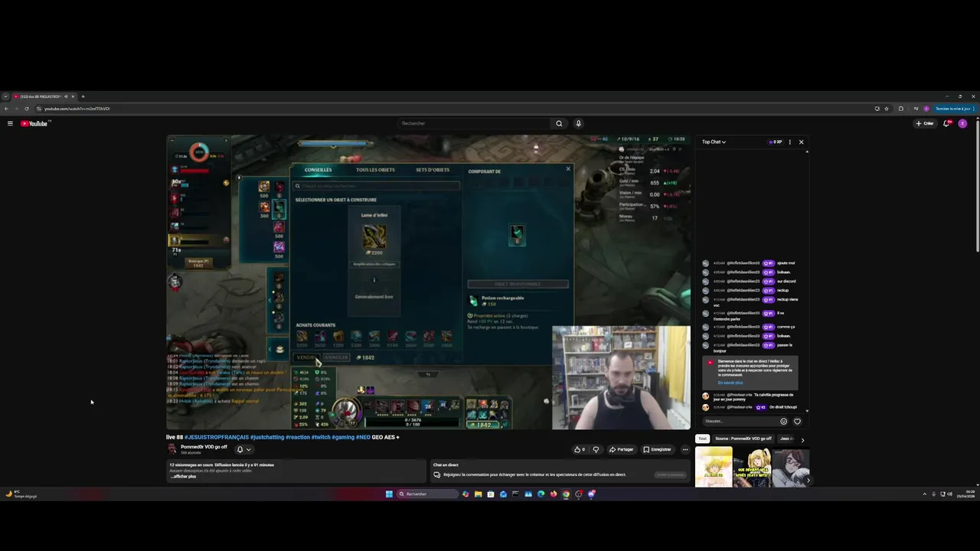980x551 pixels.
Task: Close the in-game shop with X
Action: point(568,168)
